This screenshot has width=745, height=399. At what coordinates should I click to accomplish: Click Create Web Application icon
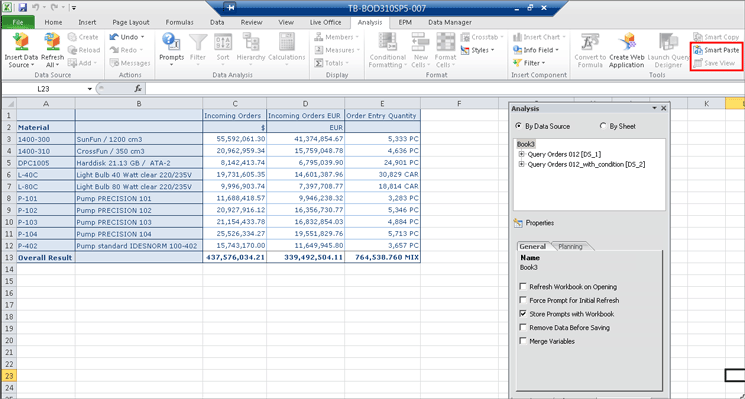pyautogui.click(x=627, y=42)
